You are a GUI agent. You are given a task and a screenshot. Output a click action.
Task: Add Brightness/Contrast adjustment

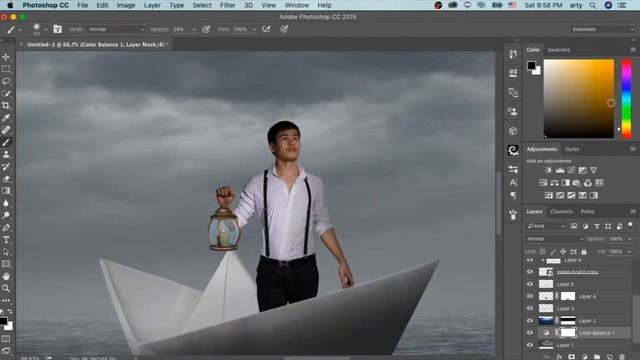[548, 170]
